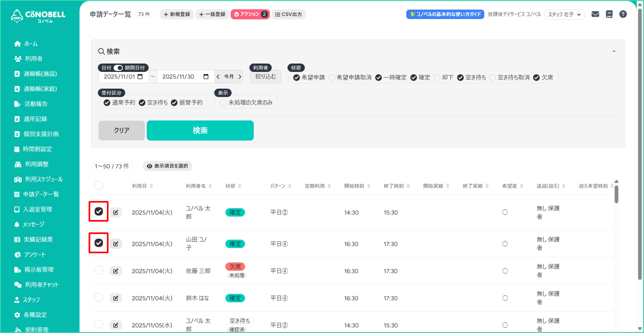
Task: Click the CSV出力 button
Action: click(x=289, y=14)
